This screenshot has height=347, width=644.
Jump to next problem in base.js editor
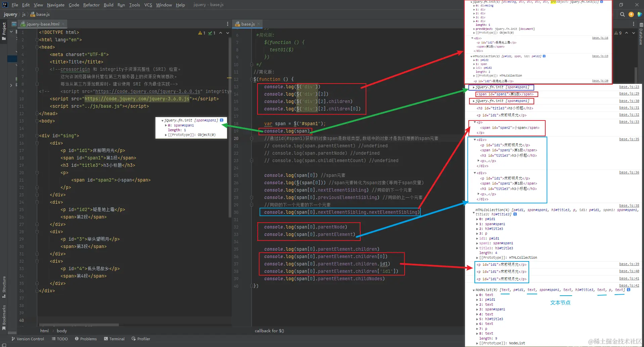tap(634, 33)
